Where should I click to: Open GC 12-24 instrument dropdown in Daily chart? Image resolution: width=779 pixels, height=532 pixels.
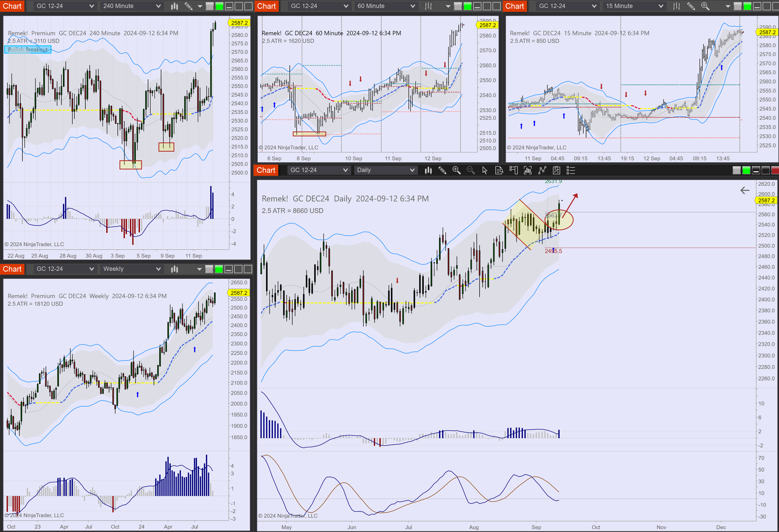pyautogui.click(x=319, y=170)
